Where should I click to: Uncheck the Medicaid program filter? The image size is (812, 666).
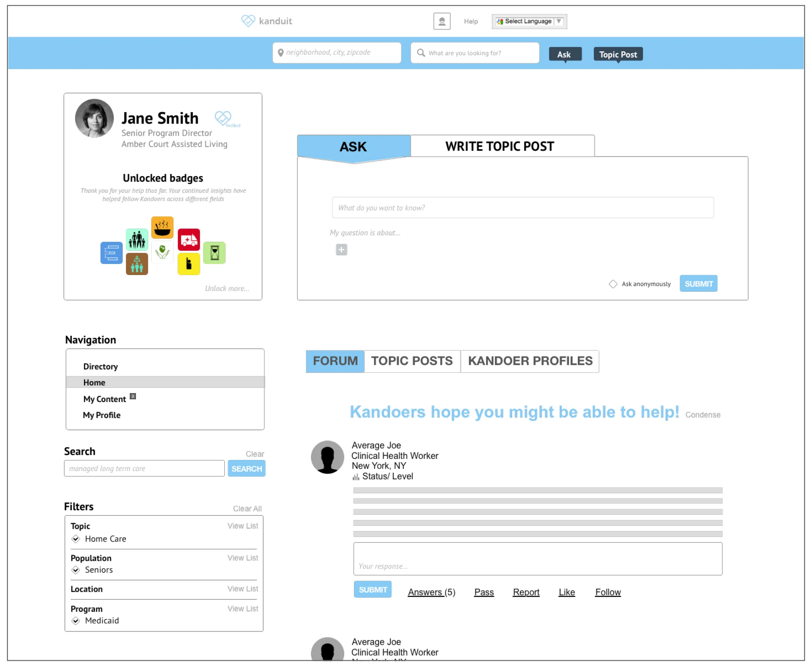click(76, 620)
